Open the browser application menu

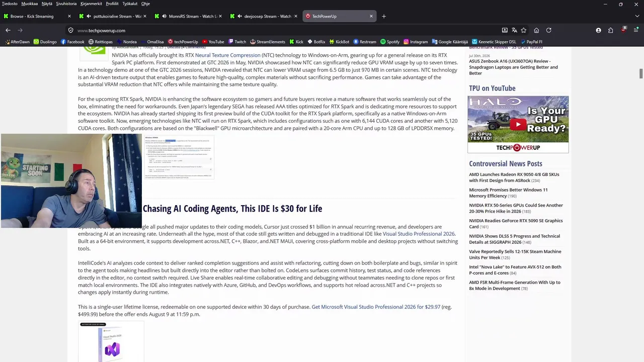[x=636, y=30]
